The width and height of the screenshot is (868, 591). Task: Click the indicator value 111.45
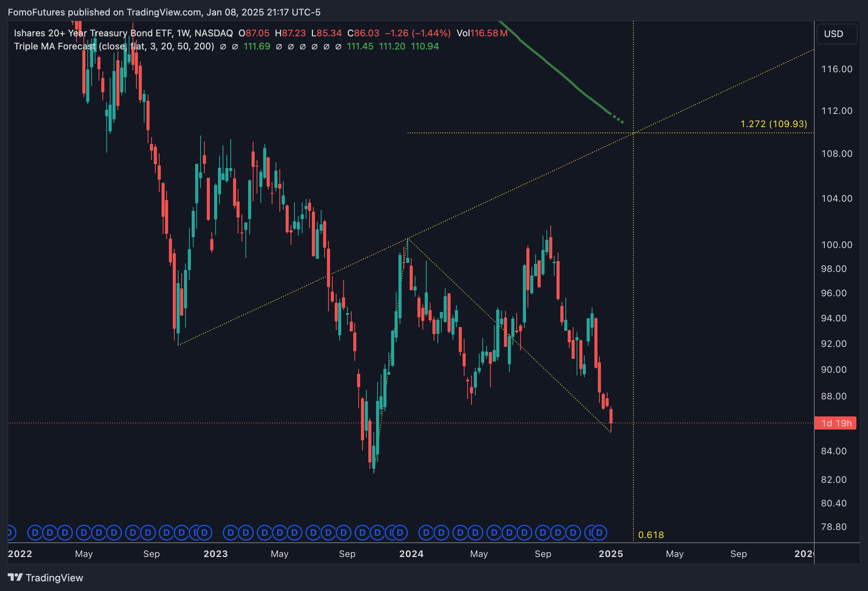tap(360, 46)
